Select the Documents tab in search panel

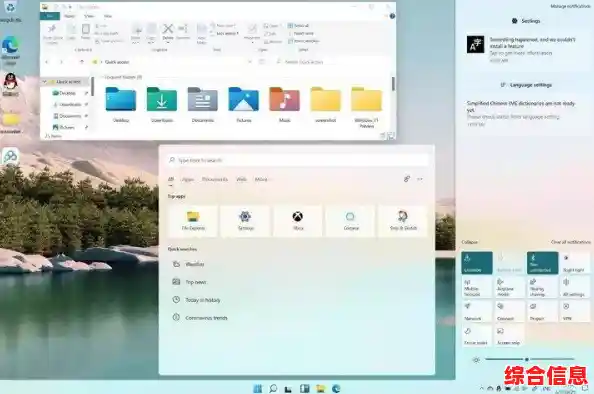(215, 179)
